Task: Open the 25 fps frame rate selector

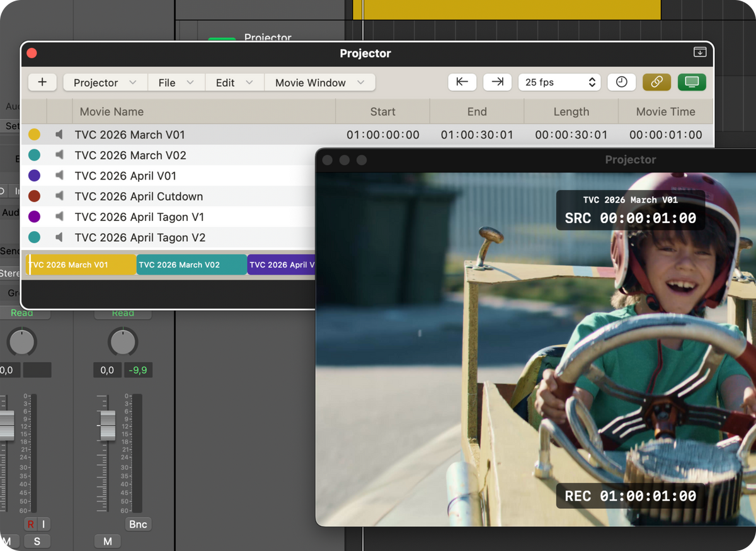Action: [x=559, y=82]
